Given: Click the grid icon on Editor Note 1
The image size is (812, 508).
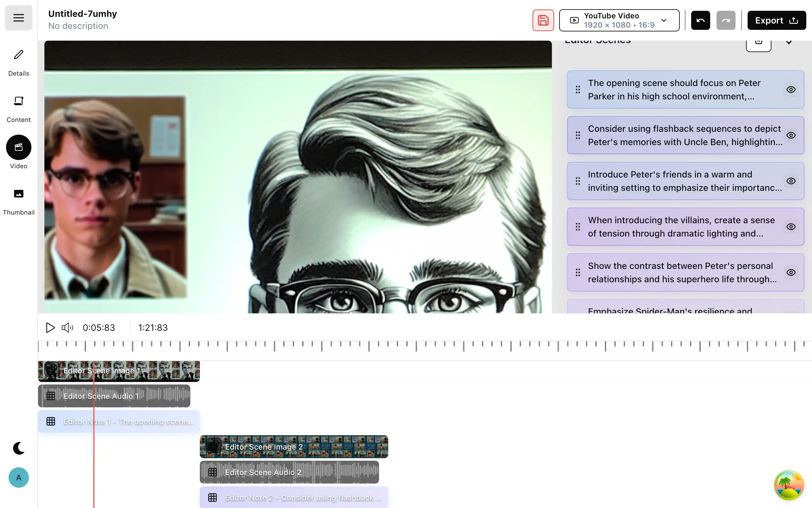Looking at the screenshot, I should [x=51, y=421].
